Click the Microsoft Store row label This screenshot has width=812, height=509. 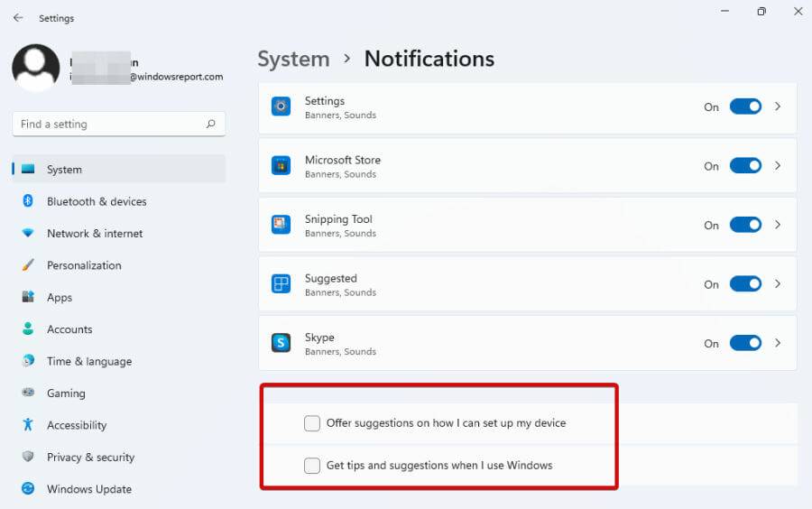click(342, 160)
